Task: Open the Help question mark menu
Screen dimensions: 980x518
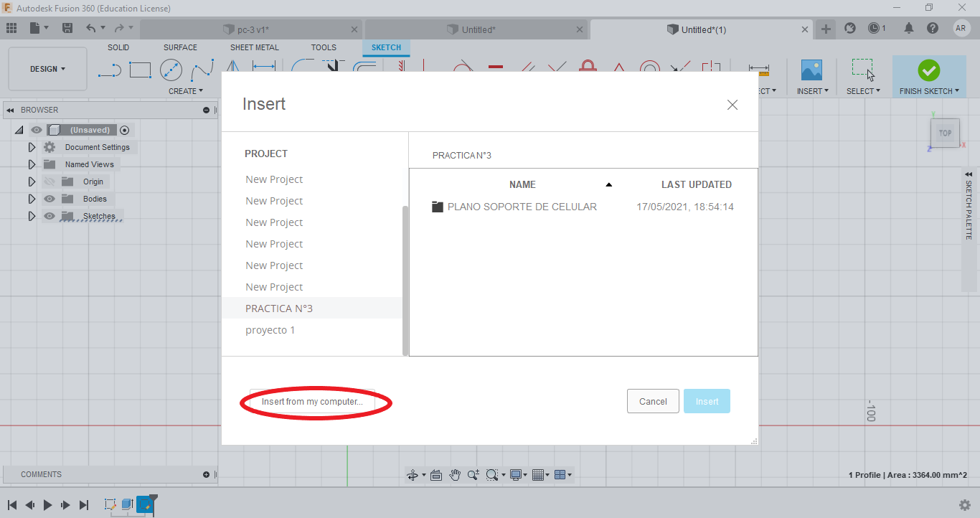Action: [933, 29]
